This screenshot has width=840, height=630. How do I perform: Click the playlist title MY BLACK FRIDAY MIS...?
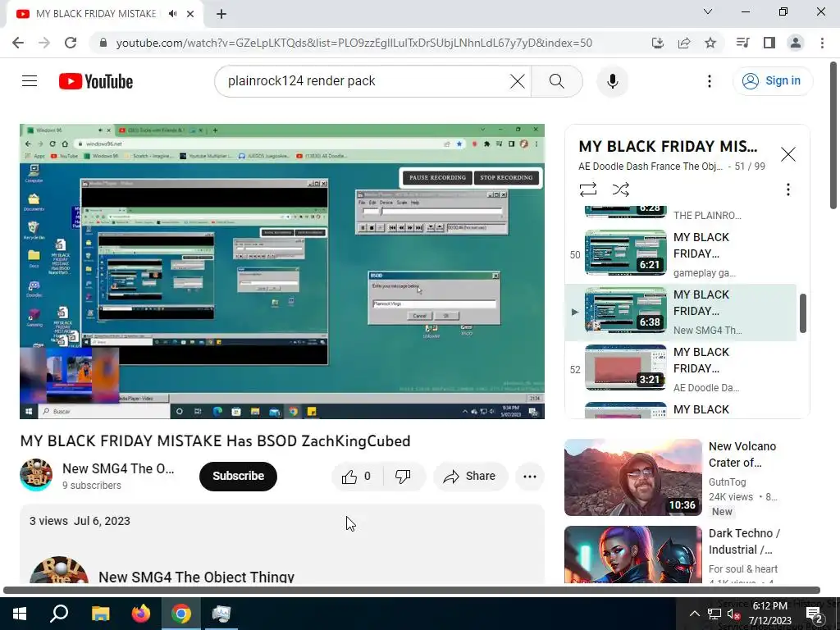(668, 146)
